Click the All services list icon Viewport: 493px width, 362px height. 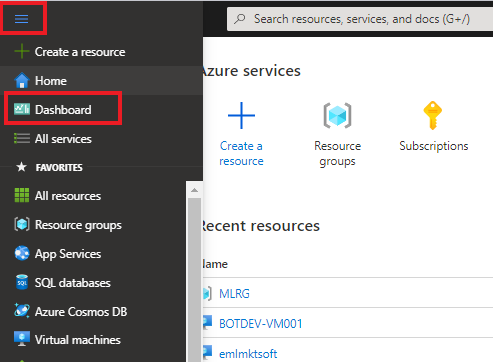[22, 138]
